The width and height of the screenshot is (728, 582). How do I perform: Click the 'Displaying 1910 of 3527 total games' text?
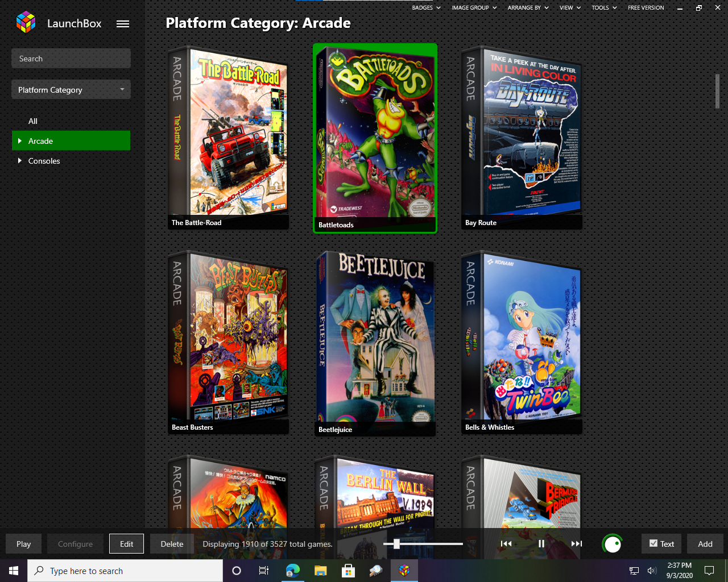pos(267,544)
